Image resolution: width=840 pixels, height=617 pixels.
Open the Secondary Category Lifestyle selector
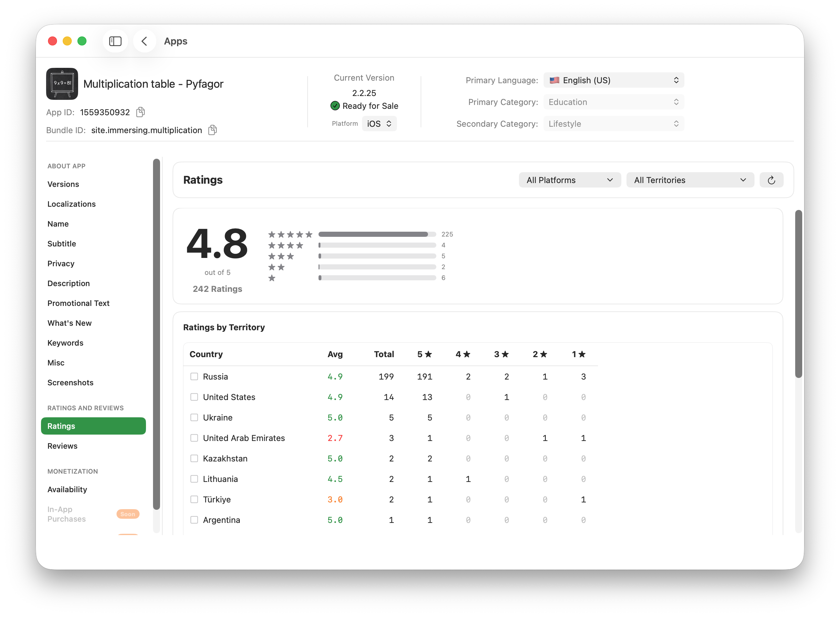613,123
